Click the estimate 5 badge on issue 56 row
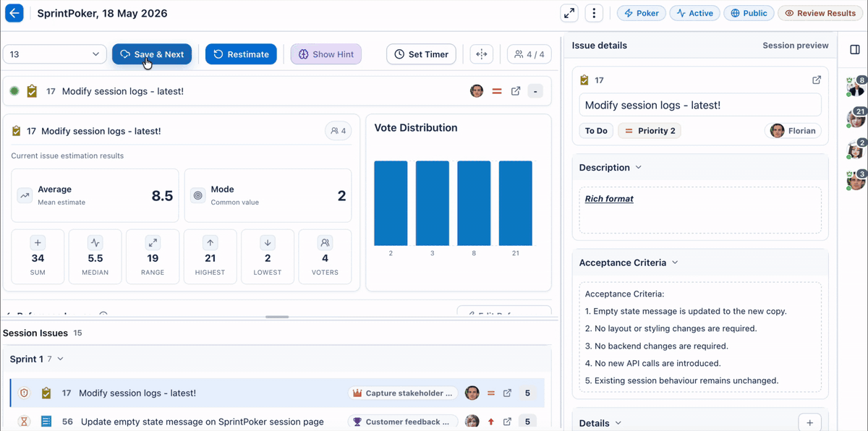The image size is (868, 431). (x=527, y=422)
